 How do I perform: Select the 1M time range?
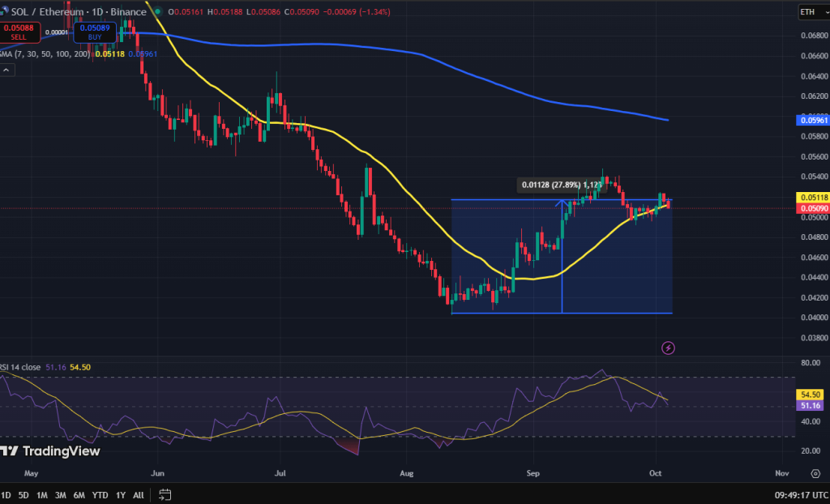point(42,495)
